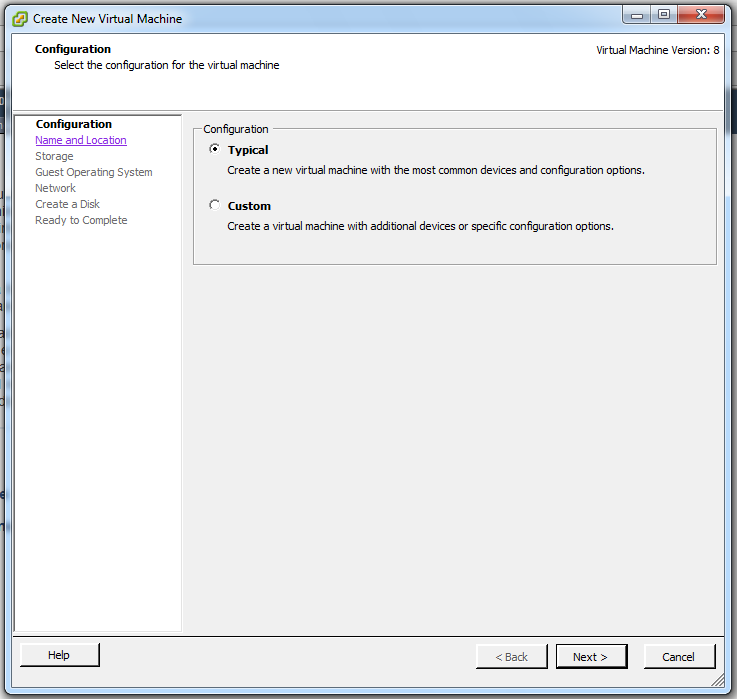
Task: Select the Typical configuration radio button
Action: coord(214,149)
